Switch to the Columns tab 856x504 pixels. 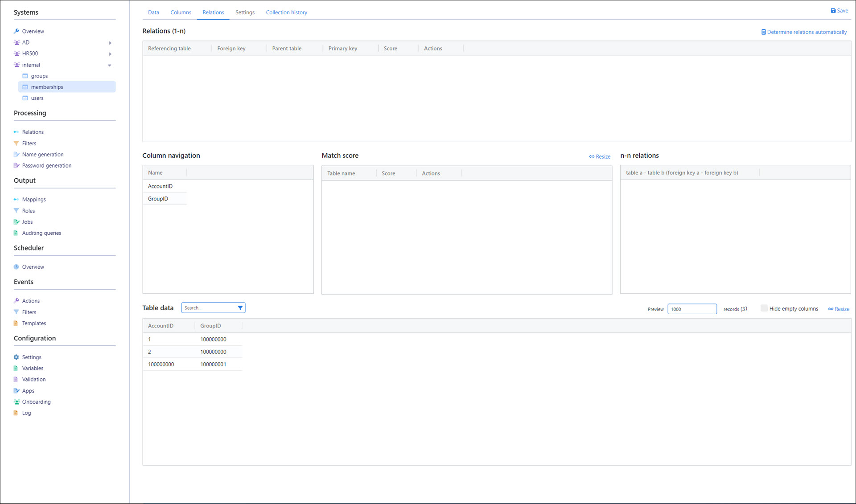[181, 12]
